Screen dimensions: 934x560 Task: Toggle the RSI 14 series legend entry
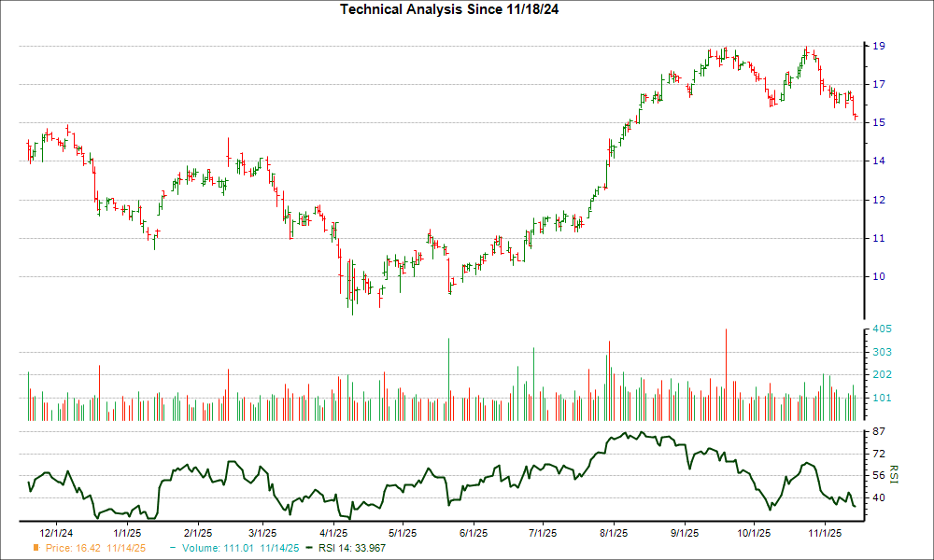[352, 549]
